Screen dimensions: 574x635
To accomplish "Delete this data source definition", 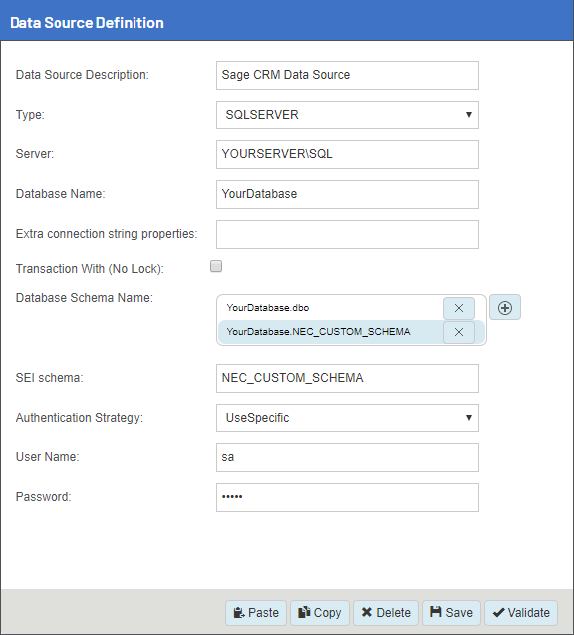I will (386, 613).
